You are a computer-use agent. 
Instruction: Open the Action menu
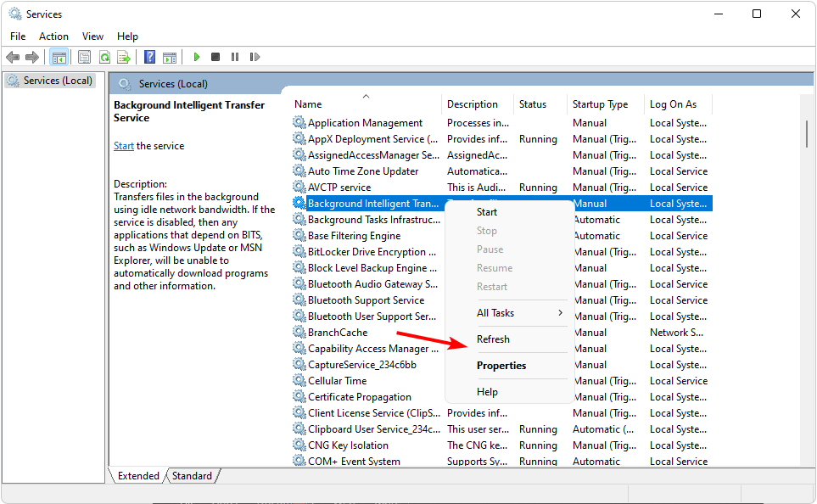point(53,36)
